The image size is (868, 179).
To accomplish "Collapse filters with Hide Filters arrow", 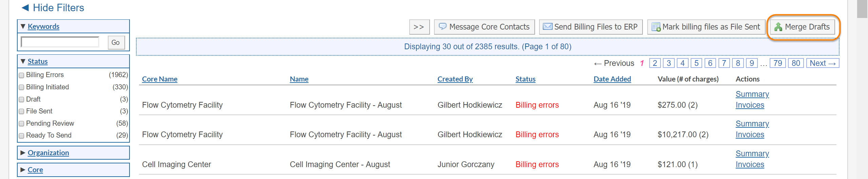I will (x=25, y=8).
